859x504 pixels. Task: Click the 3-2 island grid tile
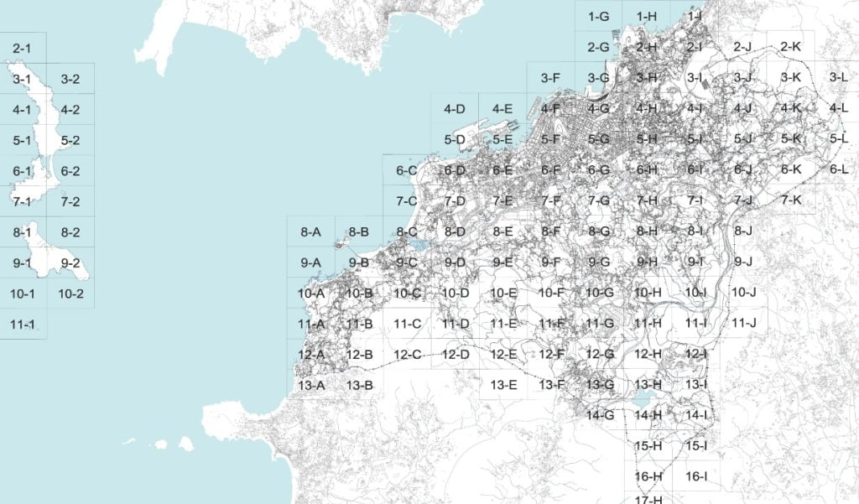pos(70,80)
